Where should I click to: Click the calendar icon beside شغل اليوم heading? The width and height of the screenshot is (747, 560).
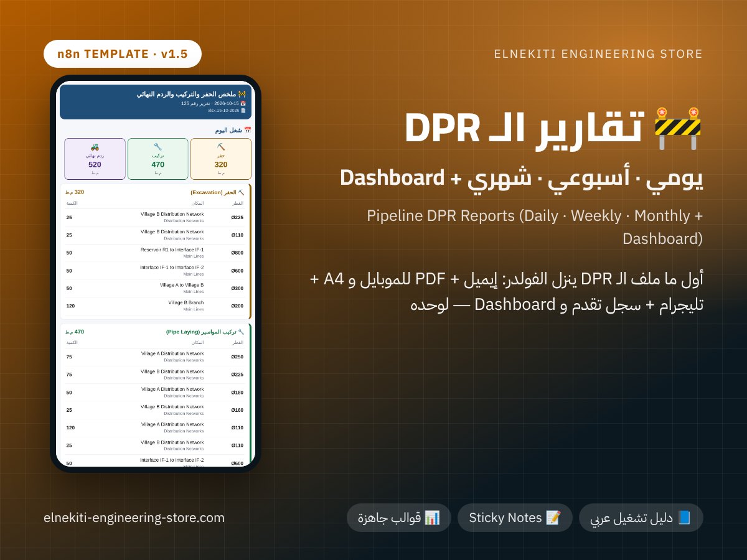click(x=248, y=130)
